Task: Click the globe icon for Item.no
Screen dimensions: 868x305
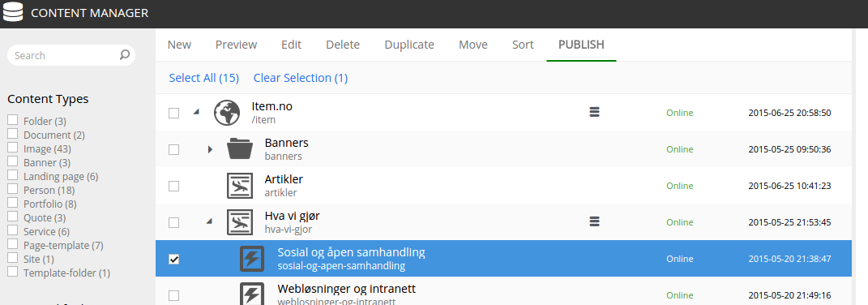Action: [x=227, y=113]
